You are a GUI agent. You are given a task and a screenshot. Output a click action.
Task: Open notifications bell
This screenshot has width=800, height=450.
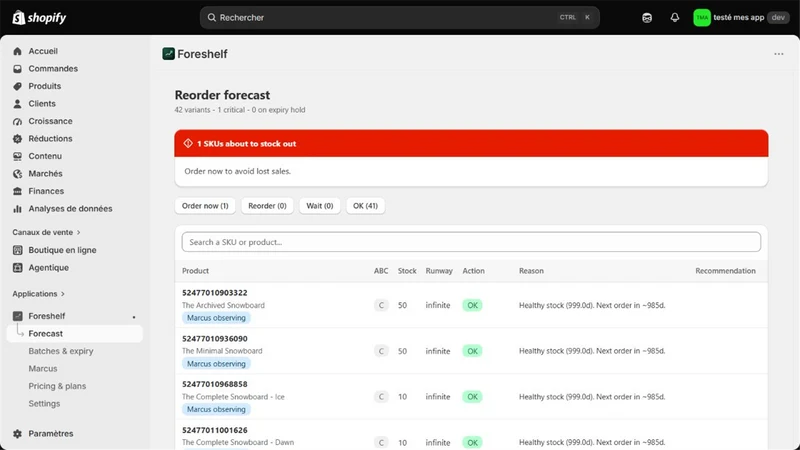click(x=674, y=17)
